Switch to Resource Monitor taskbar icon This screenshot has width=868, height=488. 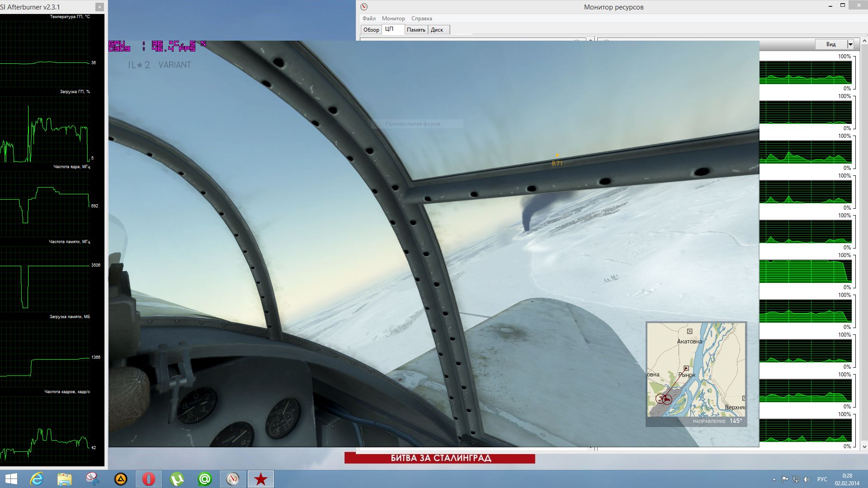tap(233, 479)
